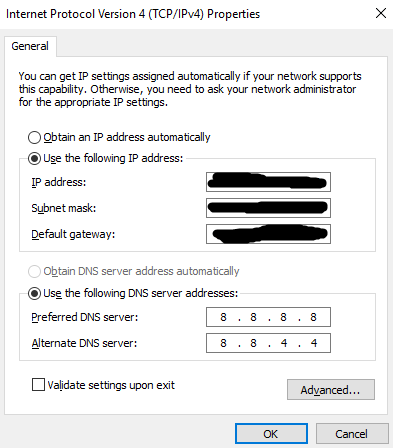The height and width of the screenshot is (448, 393).
Task: Select Obtain DNS server address automatically
Action: click(34, 271)
